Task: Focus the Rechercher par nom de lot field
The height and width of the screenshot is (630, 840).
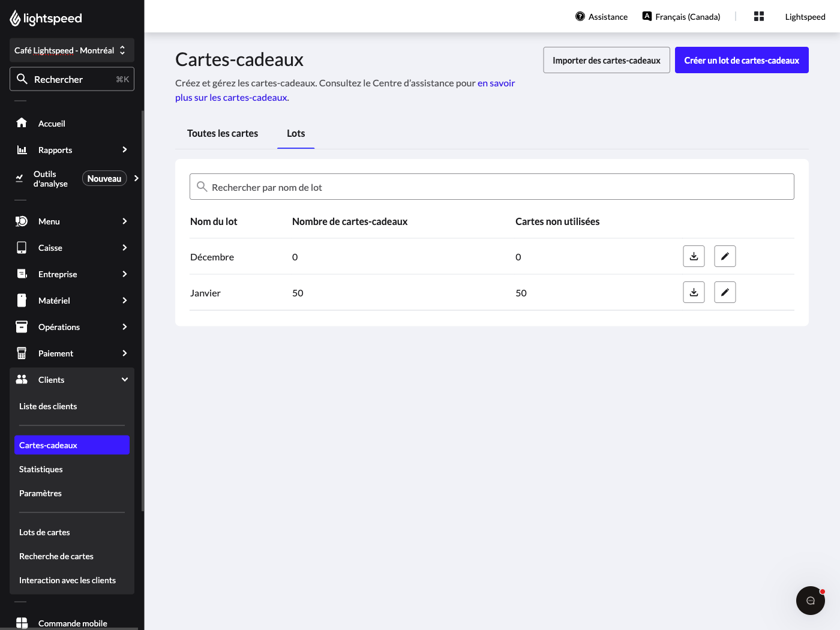Action: pos(492,187)
